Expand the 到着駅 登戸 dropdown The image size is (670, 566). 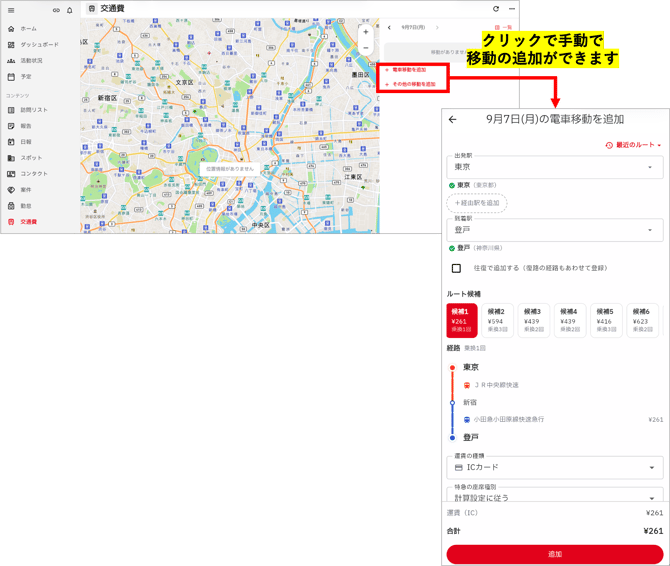[x=555, y=230]
